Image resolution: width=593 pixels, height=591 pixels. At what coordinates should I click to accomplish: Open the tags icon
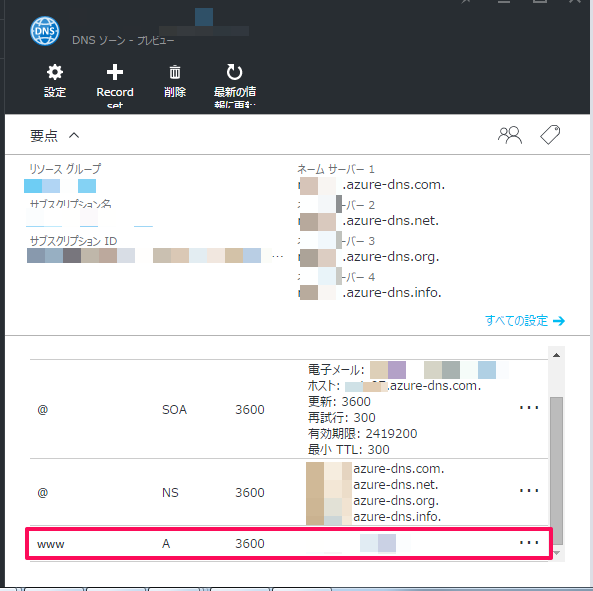point(550,135)
